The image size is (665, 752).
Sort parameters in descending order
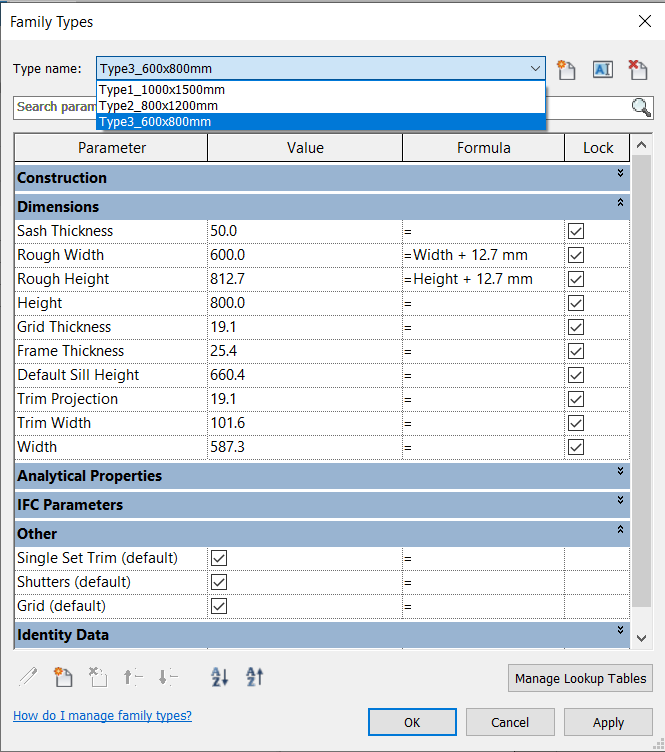tap(255, 677)
